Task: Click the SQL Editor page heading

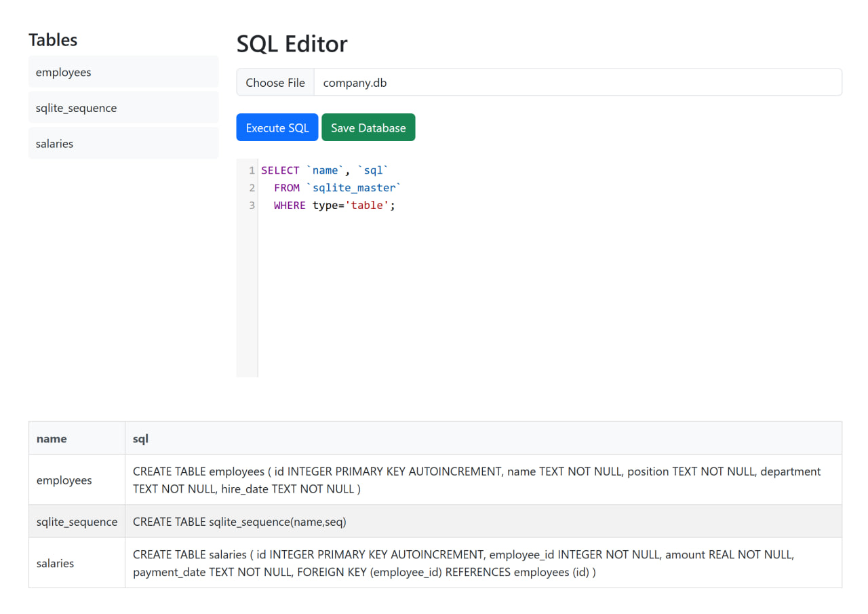Action: point(292,43)
